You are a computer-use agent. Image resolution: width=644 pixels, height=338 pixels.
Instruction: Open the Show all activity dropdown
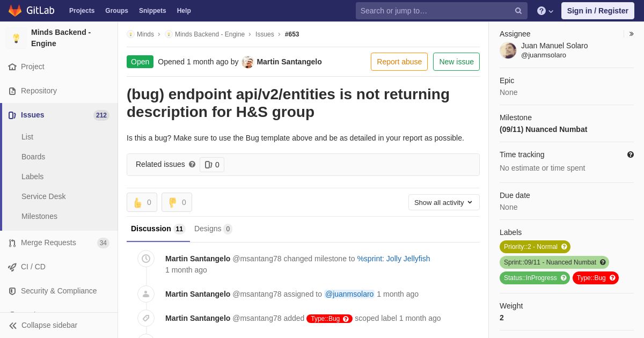click(x=444, y=202)
